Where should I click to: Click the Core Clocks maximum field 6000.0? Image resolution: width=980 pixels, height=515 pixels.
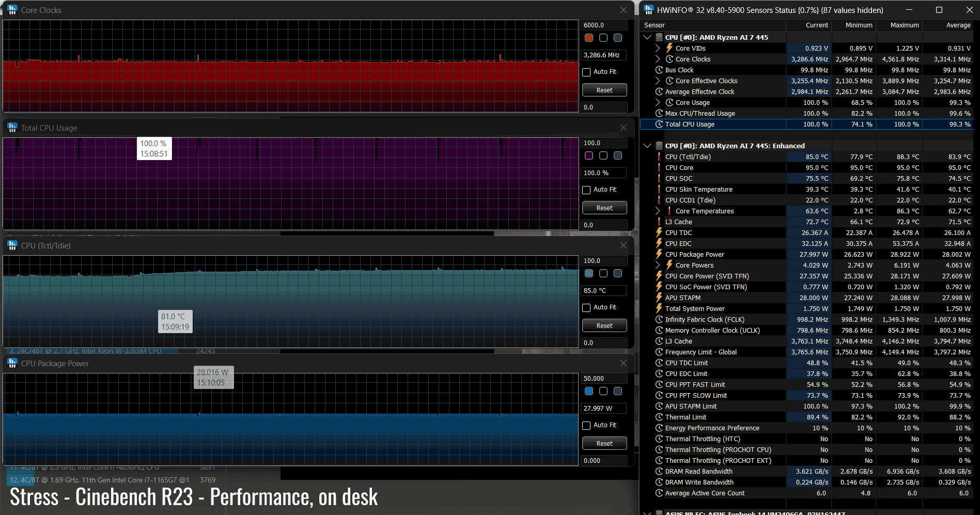click(604, 25)
